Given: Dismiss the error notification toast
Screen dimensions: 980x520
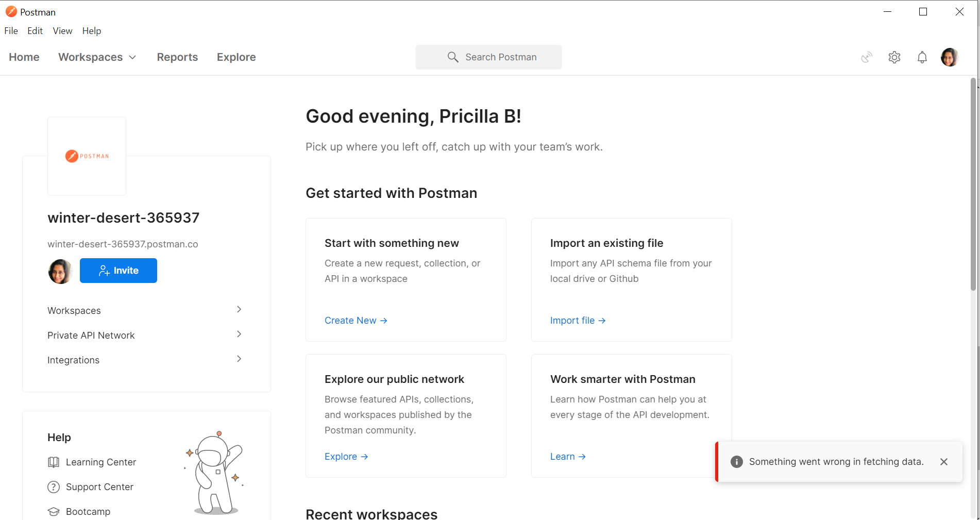Looking at the screenshot, I should click(x=944, y=462).
